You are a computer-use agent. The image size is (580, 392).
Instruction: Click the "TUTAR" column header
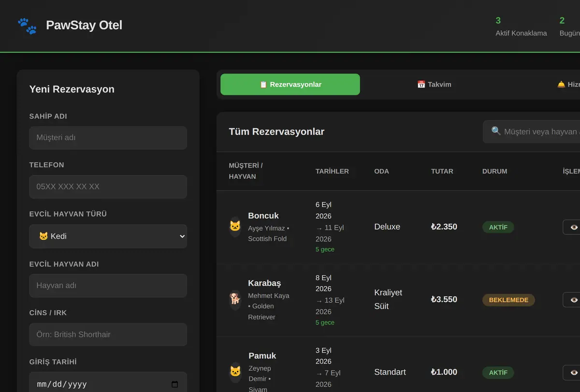pyautogui.click(x=442, y=171)
